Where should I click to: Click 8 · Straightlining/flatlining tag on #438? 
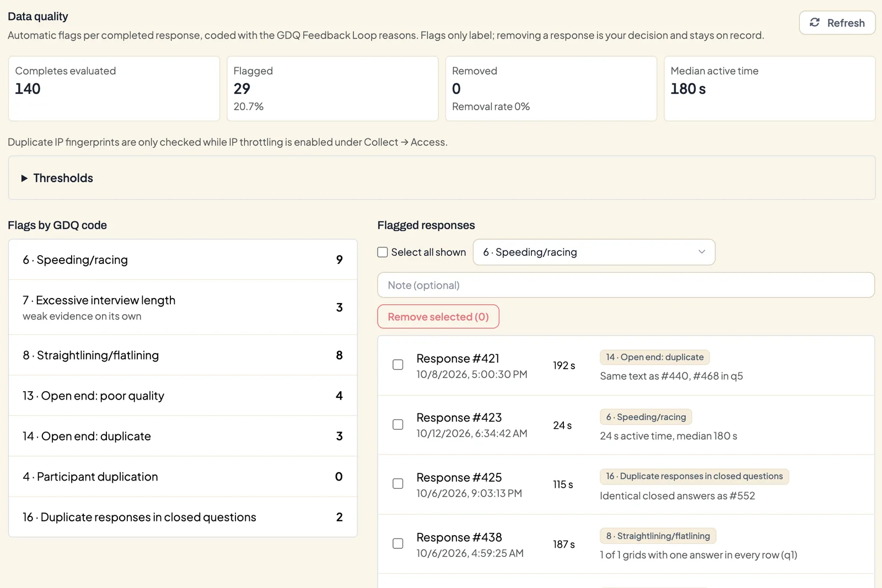click(x=658, y=536)
